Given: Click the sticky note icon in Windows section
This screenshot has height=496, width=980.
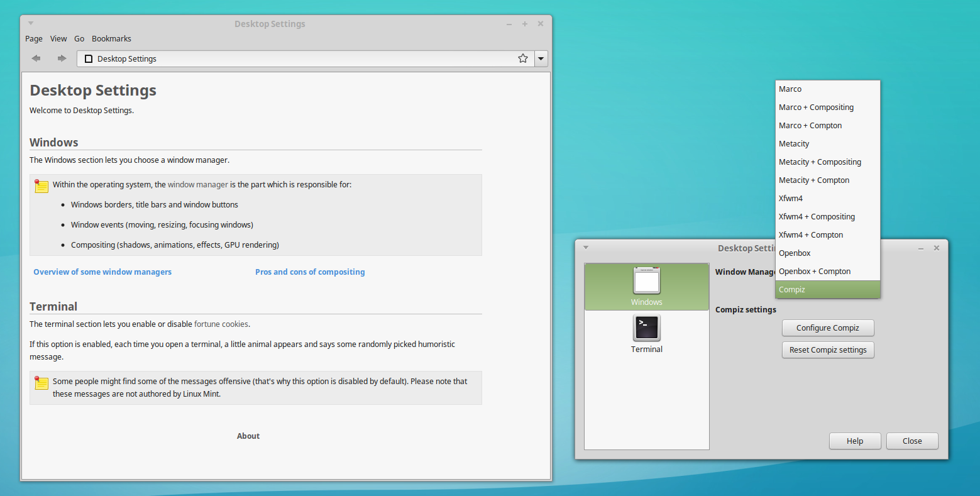Looking at the screenshot, I should click(x=41, y=186).
